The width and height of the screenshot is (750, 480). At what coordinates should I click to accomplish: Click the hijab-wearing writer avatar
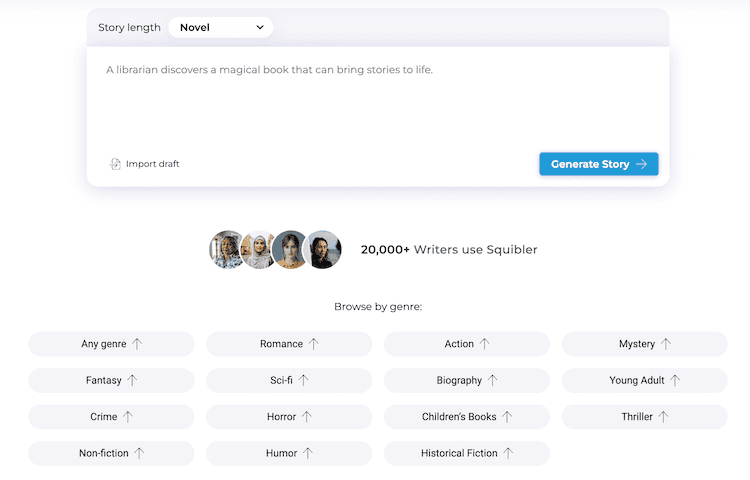pos(259,249)
